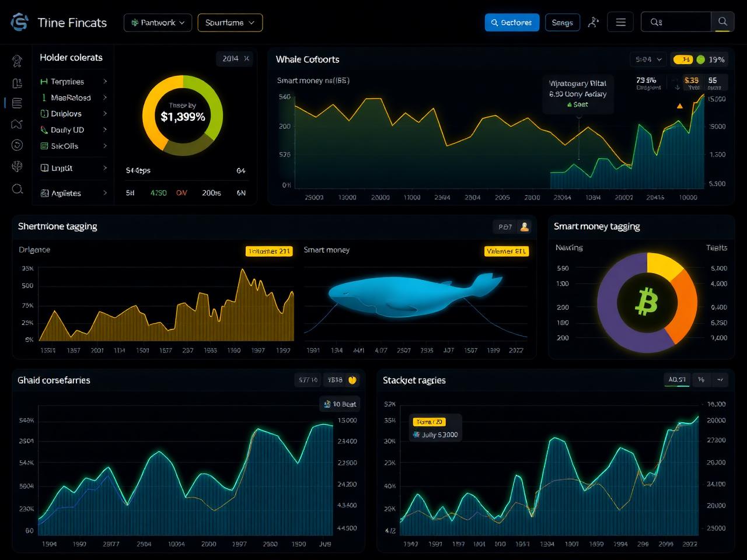Select the orange 5.35 stat tab

(691, 83)
